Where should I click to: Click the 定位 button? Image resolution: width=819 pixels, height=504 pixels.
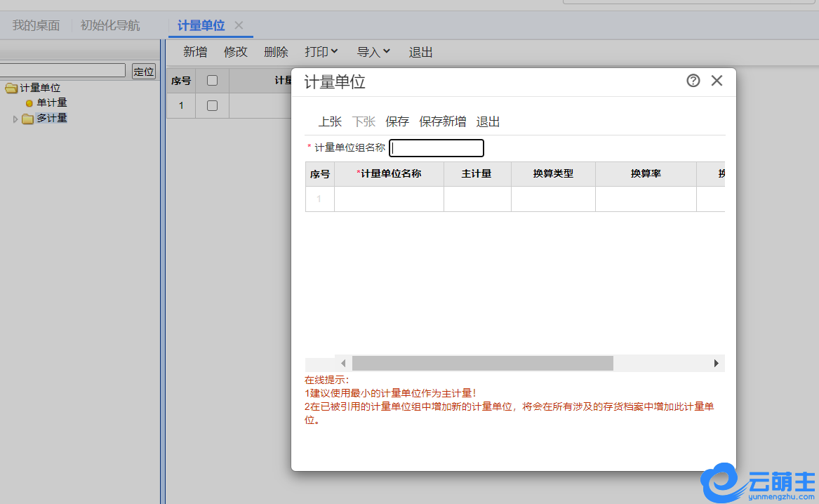point(144,72)
